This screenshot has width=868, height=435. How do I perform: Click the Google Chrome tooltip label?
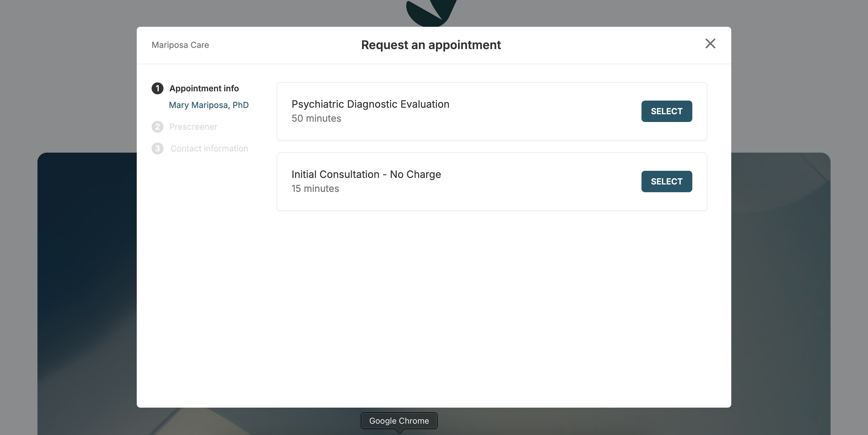coord(399,421)
